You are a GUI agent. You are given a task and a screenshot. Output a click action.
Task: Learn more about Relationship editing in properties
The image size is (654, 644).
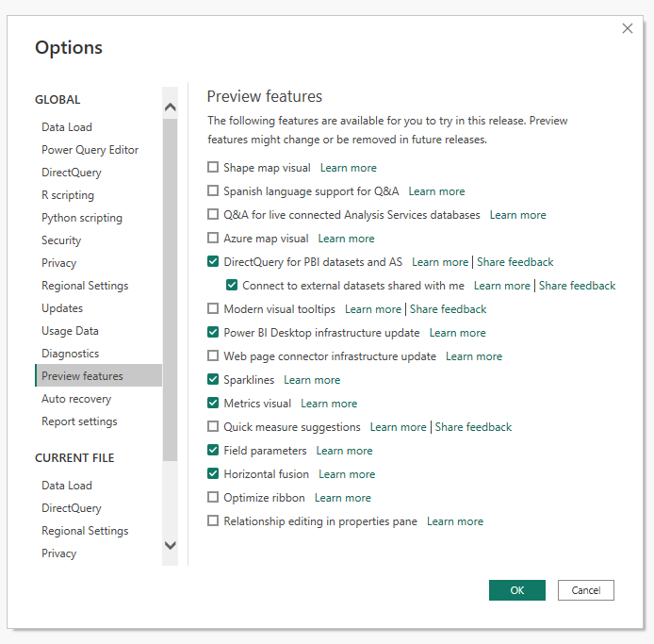454,521
